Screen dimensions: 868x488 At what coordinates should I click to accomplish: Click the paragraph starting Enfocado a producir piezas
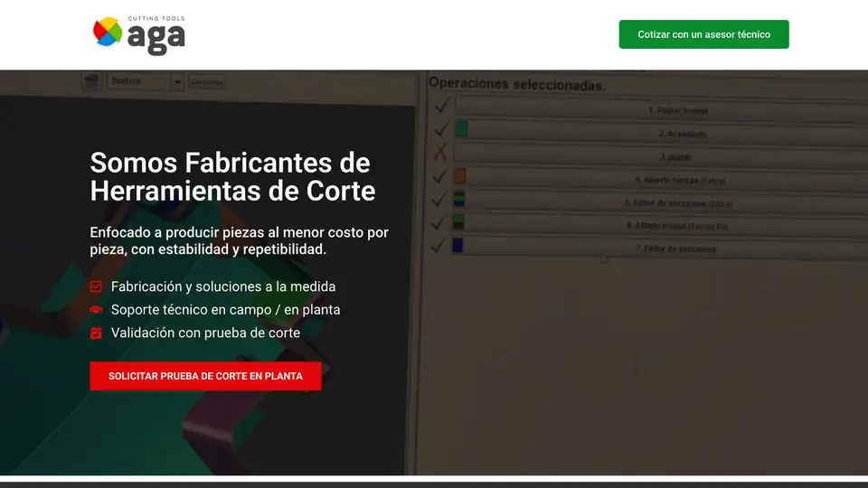tap(239, 240)
